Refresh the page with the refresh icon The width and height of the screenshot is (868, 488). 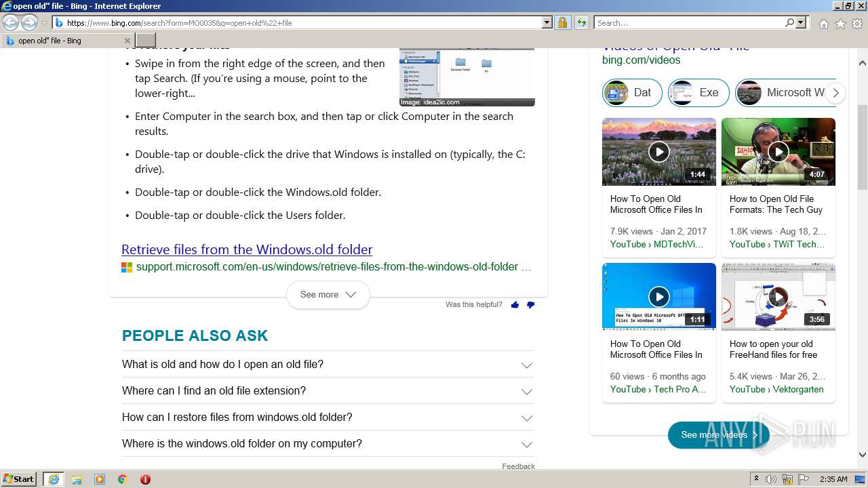point(582,22)
